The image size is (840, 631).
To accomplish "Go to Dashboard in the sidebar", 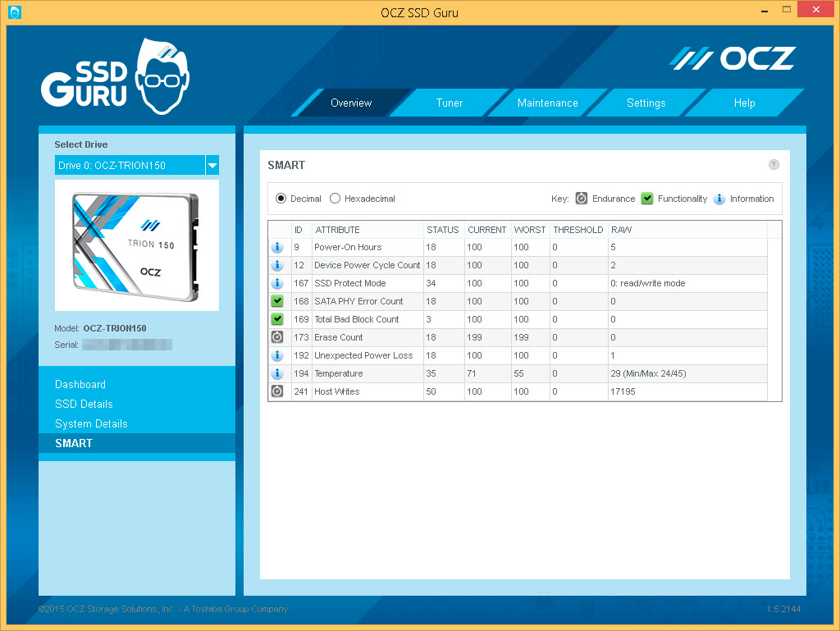I will [80, 384].
